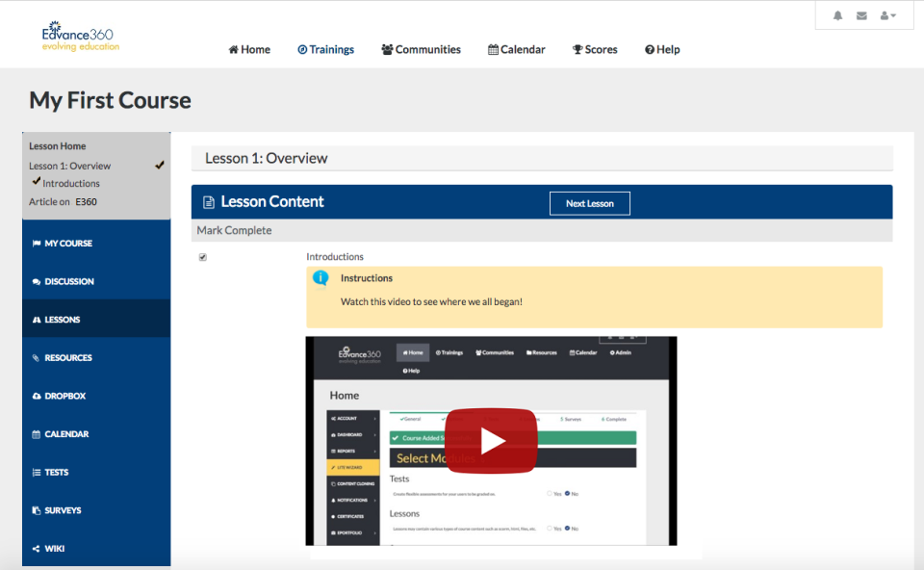The width and height of the screenshot is (924, 570).
Task: Open Calendar in top navigation
Action: (517, 49)
